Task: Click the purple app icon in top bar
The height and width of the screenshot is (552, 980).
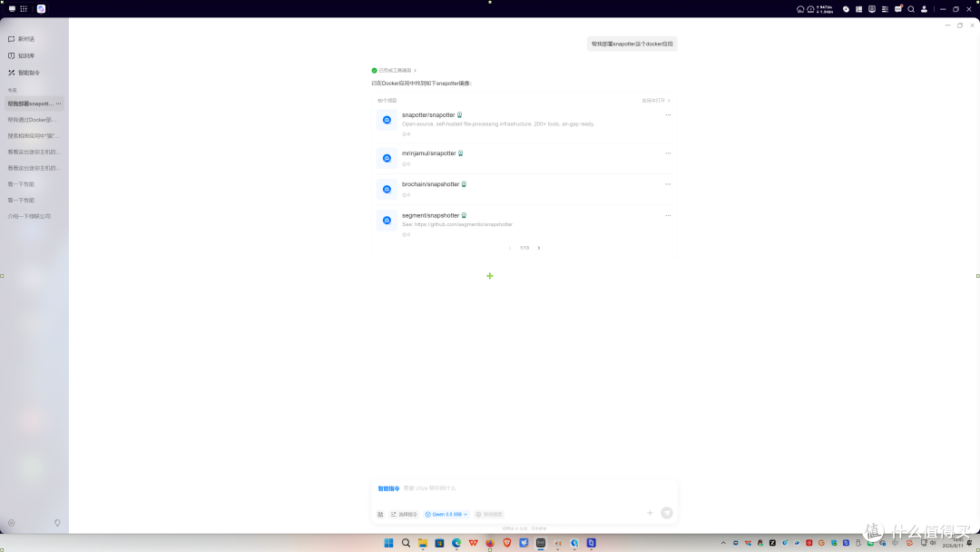Action: [41, 9]
